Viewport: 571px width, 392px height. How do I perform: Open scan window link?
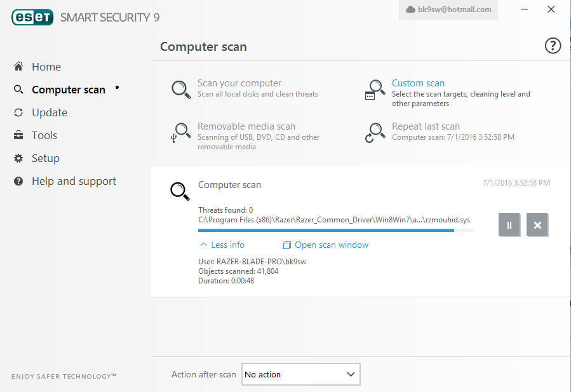pyautogui.click(x=332, y=245)
